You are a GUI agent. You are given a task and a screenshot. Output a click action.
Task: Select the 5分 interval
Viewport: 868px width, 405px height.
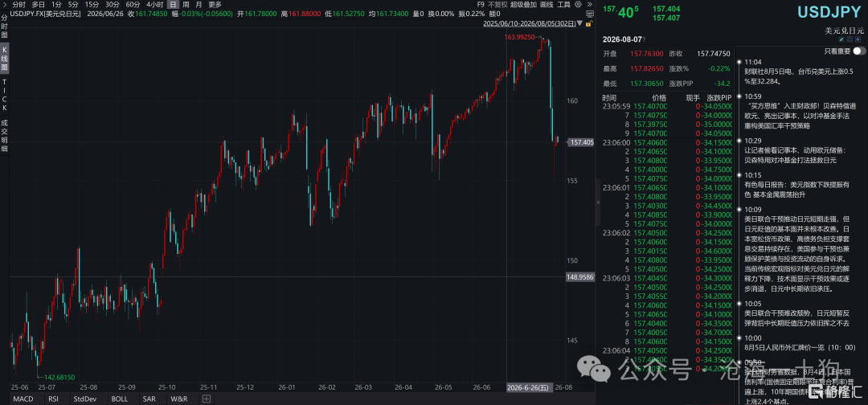pos(73,5)
